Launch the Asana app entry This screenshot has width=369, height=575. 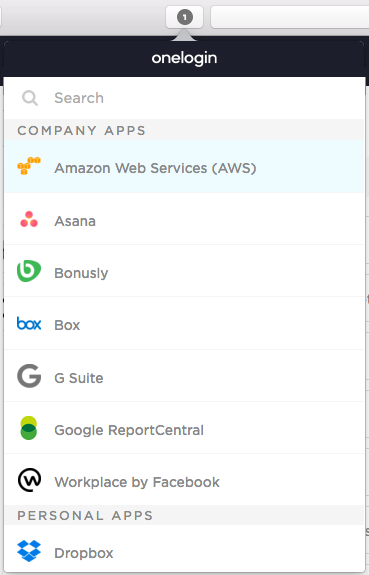pyautogui.click(x=184, y=219)
